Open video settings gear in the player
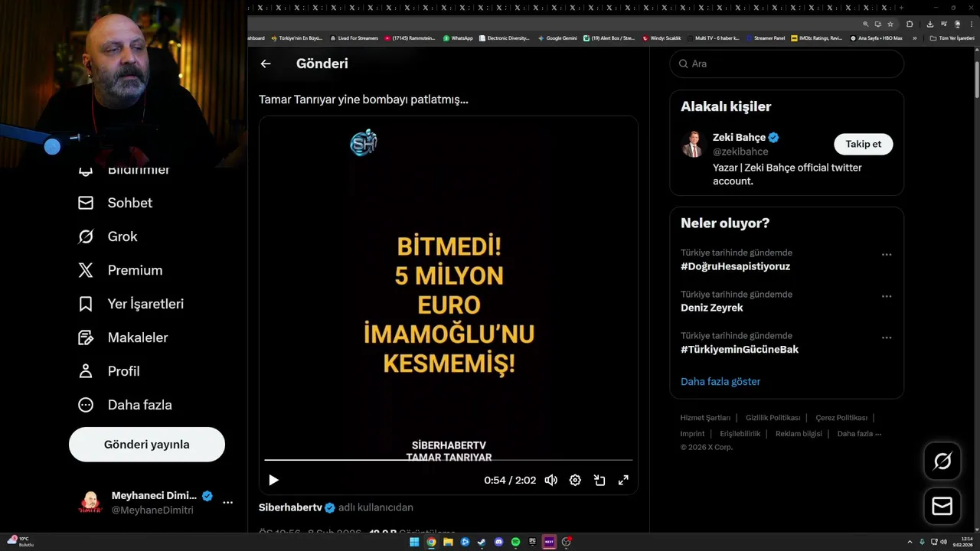The width and height of the screenshot is (980, 551). click(575, 480)
